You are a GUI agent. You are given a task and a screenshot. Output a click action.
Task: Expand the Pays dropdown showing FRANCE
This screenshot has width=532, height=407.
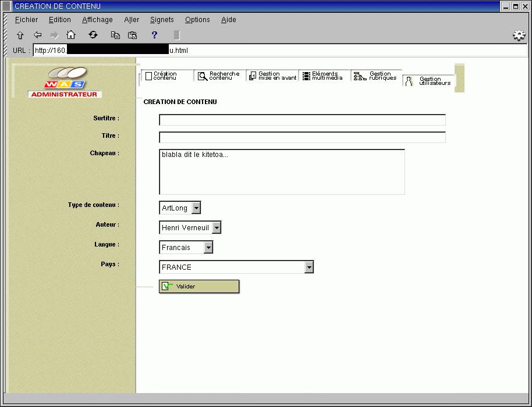click(x=309, y=267)
